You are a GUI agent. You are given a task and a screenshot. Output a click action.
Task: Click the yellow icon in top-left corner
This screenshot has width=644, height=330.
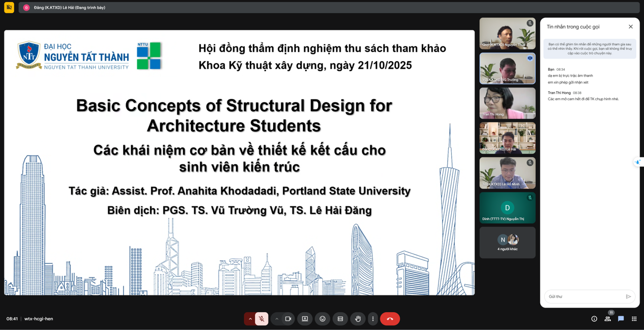point(9,8)
